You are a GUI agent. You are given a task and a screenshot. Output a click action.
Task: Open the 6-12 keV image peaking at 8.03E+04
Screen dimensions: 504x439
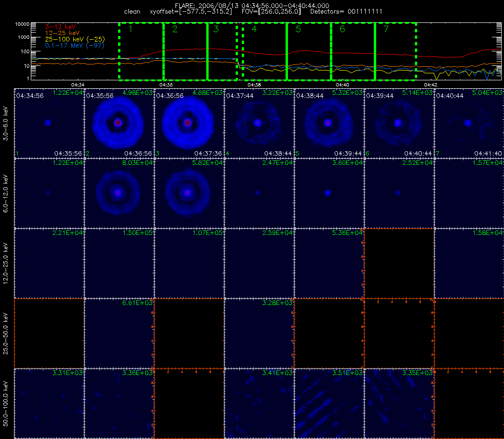pos(119,194)
